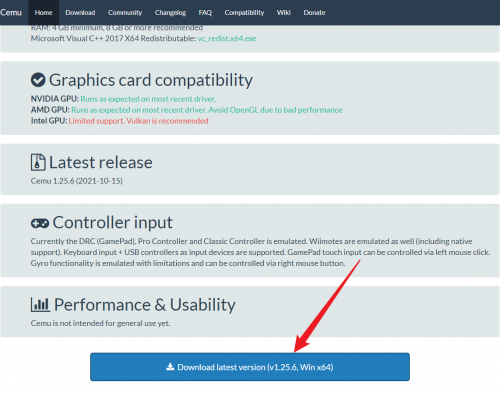Open the Wiki nav link
This screenshot has width=500, height=393.
284,13
